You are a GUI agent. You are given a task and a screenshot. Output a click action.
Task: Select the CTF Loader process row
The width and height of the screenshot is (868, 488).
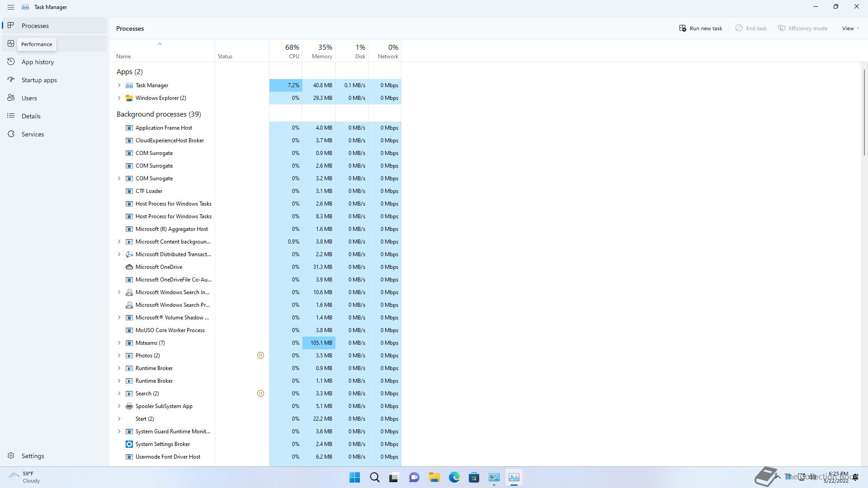pos(255,191)
